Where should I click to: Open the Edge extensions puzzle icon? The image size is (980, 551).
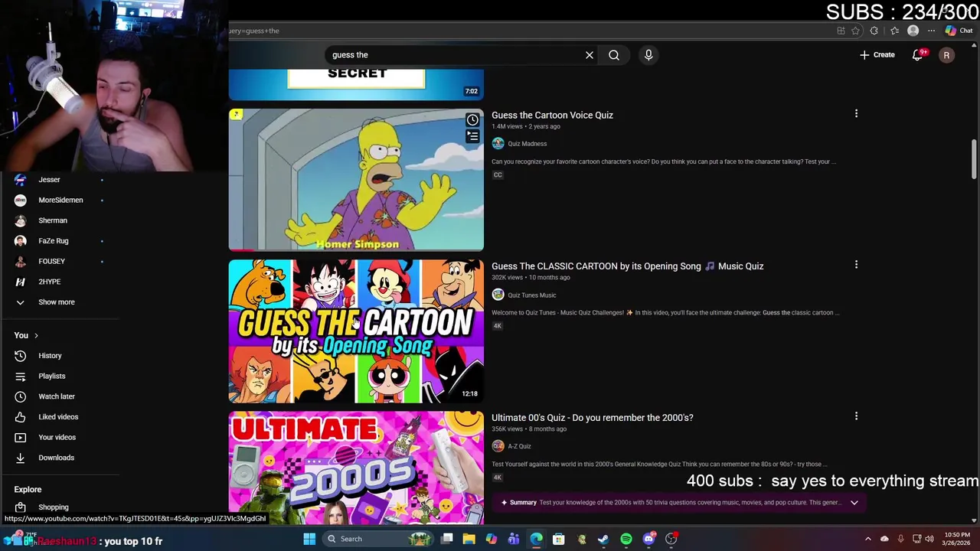[874, 31]
